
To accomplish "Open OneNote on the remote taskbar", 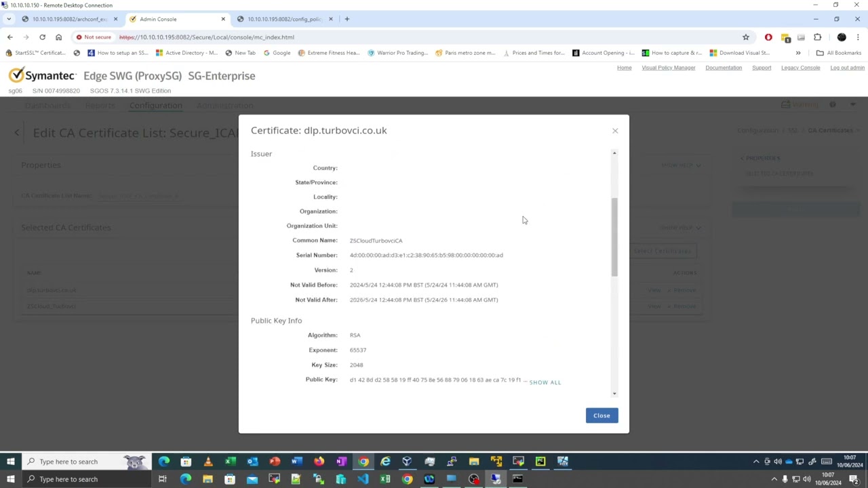I will 341,462.
